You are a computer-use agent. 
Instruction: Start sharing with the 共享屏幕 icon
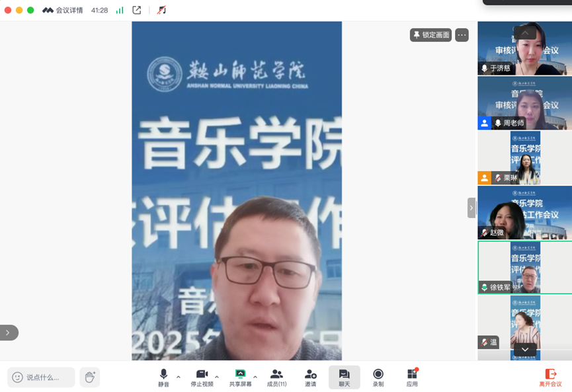pos(240,377)
